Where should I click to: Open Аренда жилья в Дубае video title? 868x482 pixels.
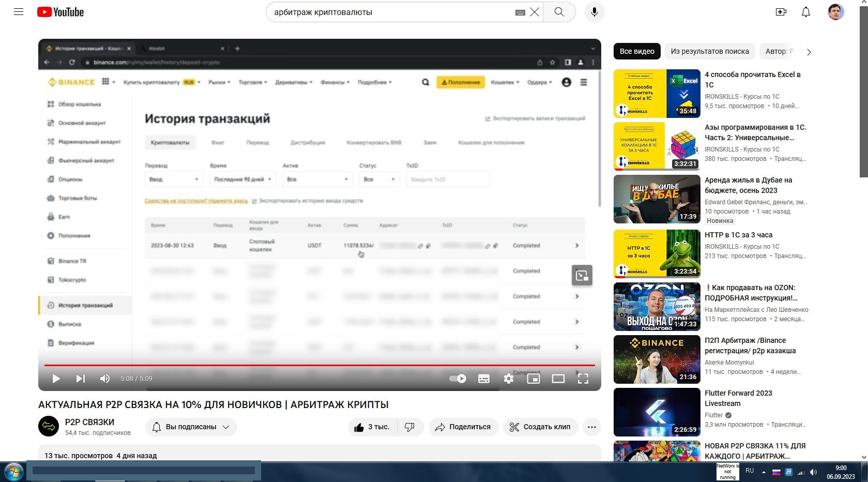tap(749, 185)
